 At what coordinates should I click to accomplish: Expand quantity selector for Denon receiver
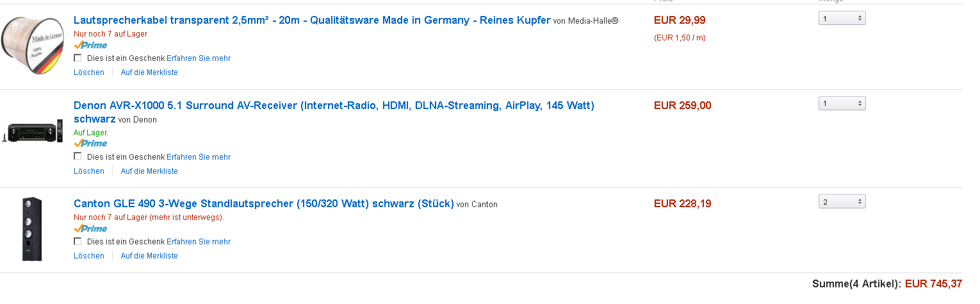click(842, 103)
